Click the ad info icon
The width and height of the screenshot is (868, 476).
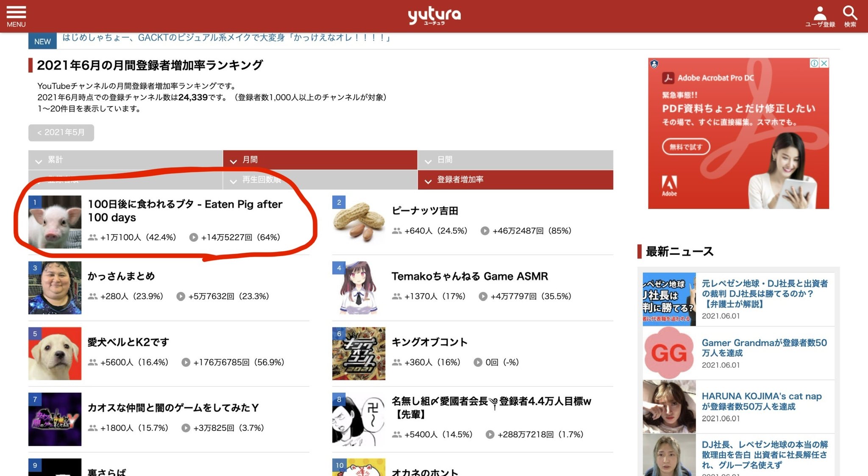(x=814, y=63)
